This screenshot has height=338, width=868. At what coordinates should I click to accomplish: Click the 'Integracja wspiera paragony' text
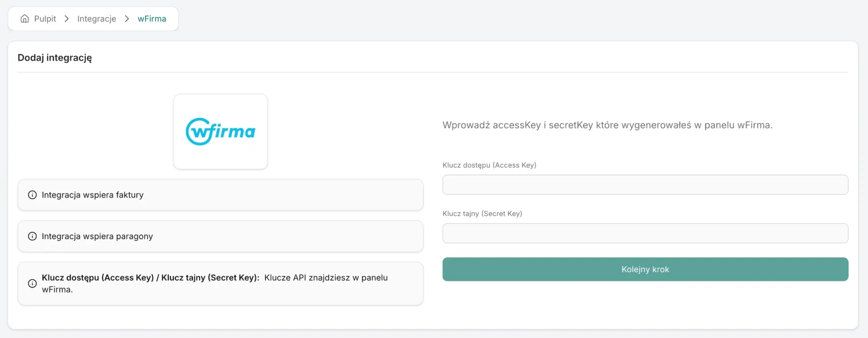[x=97, y=236]
